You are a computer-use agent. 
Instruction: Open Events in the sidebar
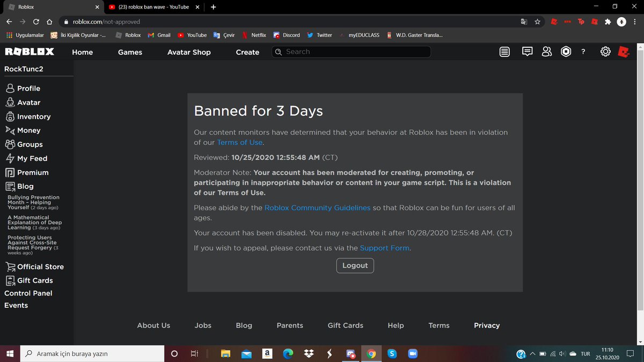tap(16, 305)
